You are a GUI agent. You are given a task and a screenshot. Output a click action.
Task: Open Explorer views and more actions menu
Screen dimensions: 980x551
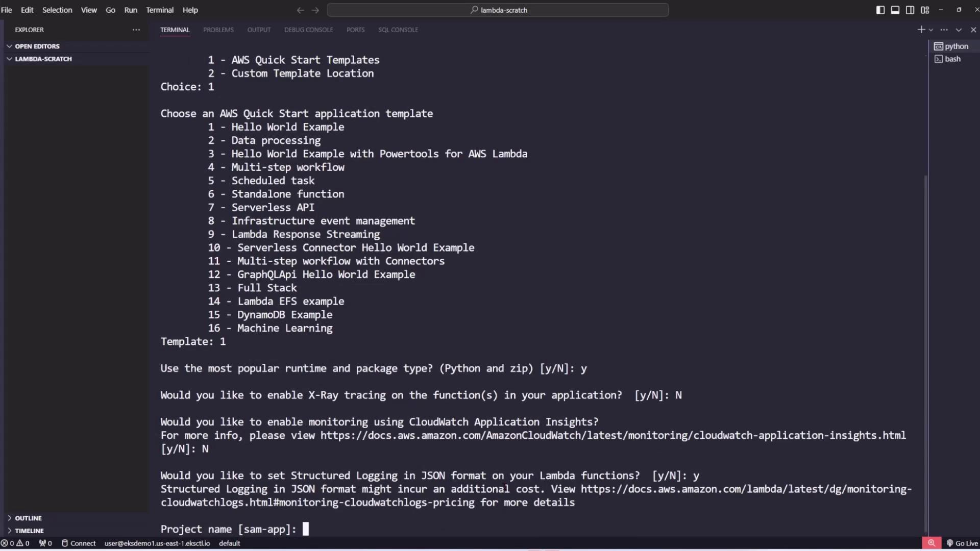[x=136, y=30]
